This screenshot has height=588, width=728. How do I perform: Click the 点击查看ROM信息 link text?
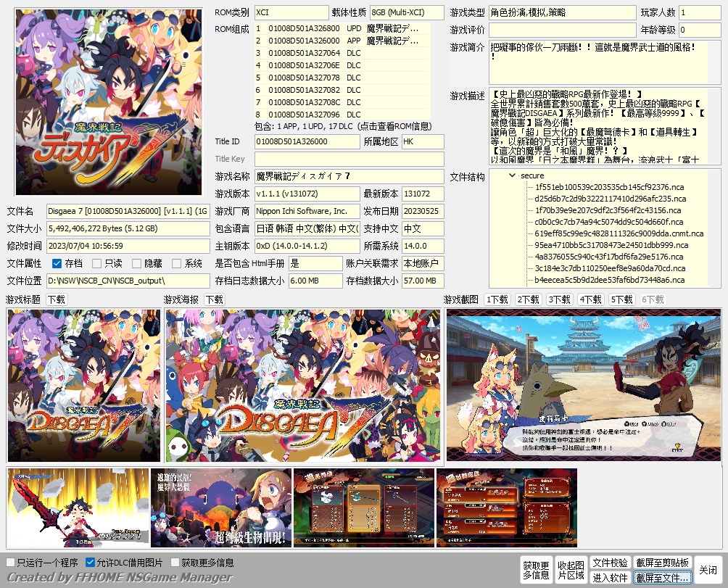(x=395, y=126)
